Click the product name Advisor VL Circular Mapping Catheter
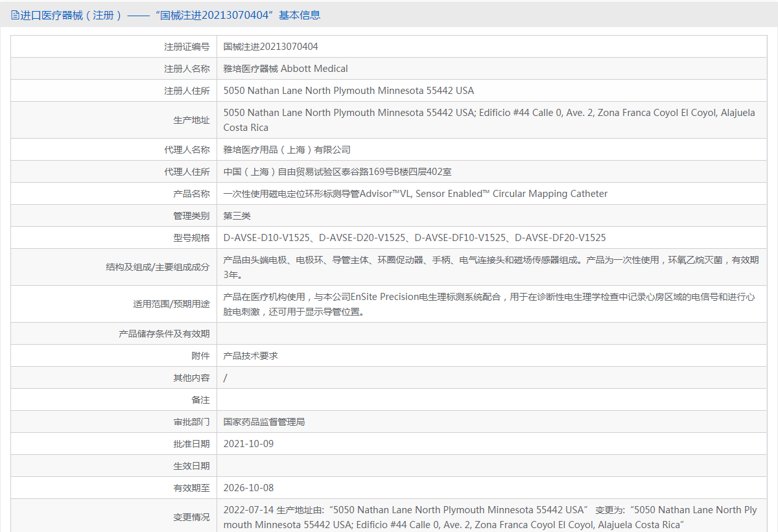778x532 pixels. click(415, 194)
